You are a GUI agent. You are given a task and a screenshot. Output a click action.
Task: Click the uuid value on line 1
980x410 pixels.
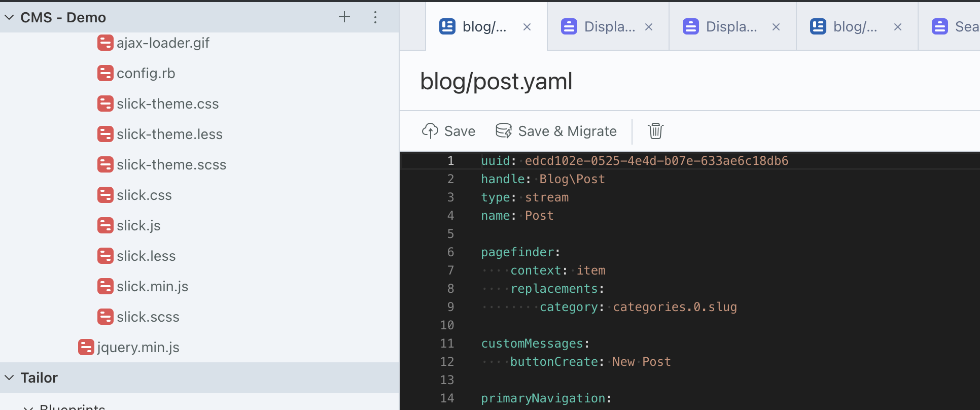656,161
